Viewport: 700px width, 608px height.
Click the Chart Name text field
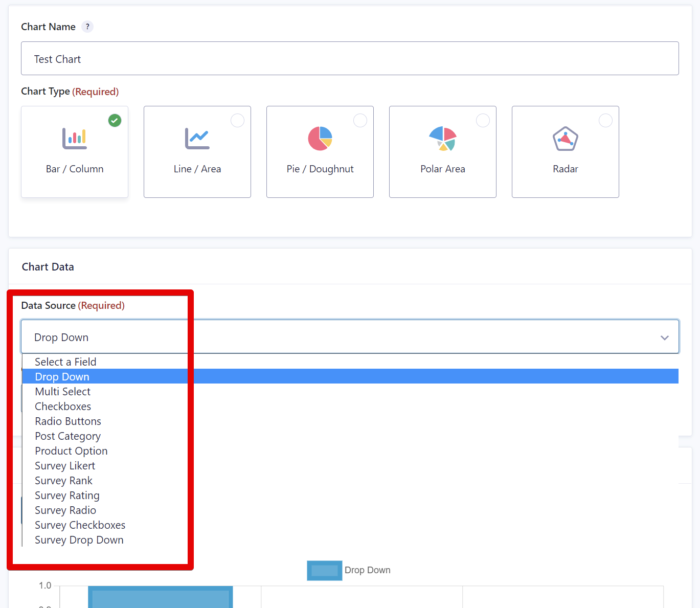[350, 59]
